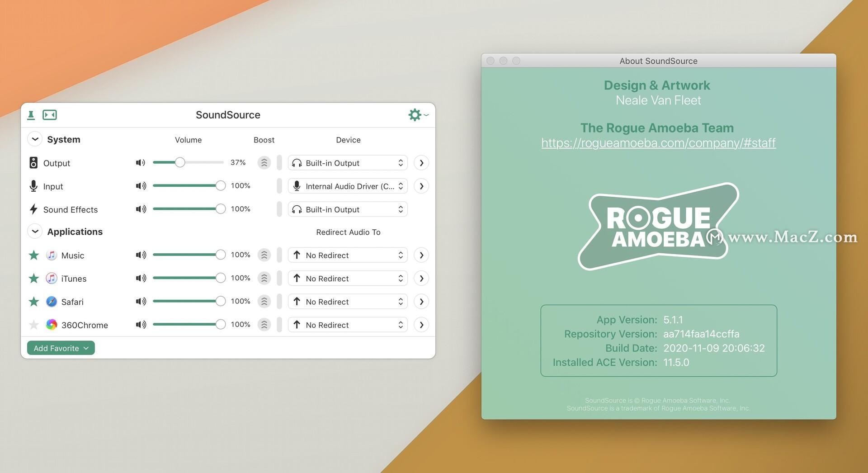
Task: Click the Internal Audio Driver input field
Action: pos(347,186)
